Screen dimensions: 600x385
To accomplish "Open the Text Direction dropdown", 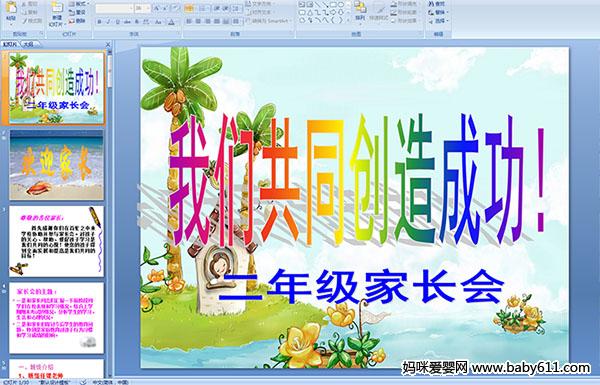I will (259, 4).
